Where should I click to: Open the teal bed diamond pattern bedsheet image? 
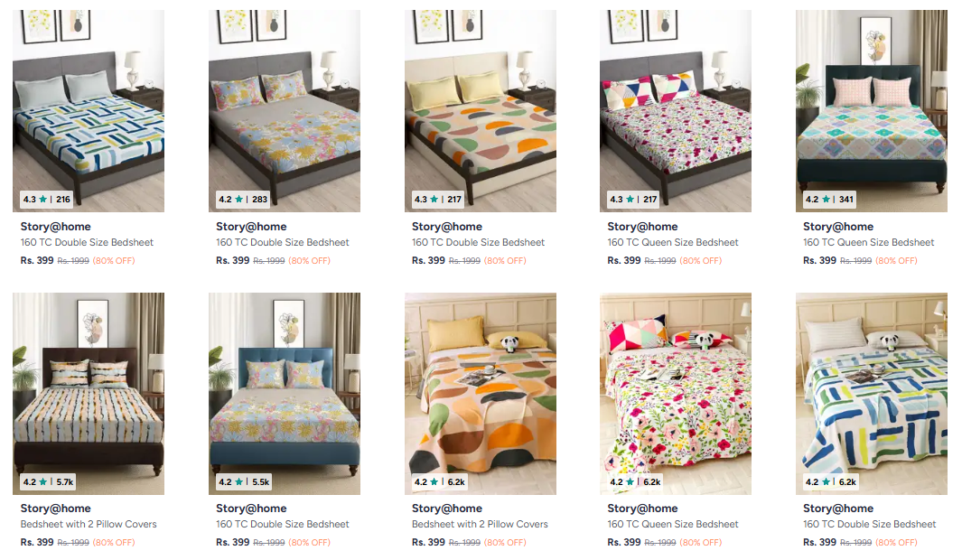point(871,111)
